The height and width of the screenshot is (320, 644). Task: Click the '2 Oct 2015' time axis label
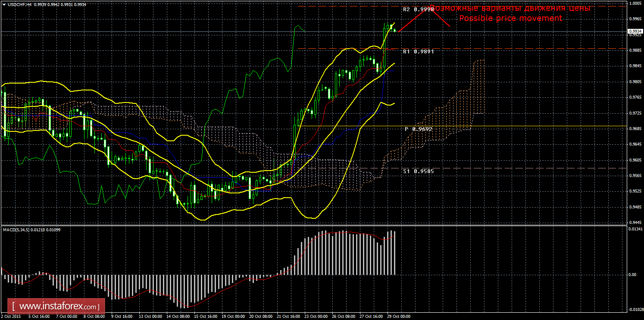pos(11,316)
